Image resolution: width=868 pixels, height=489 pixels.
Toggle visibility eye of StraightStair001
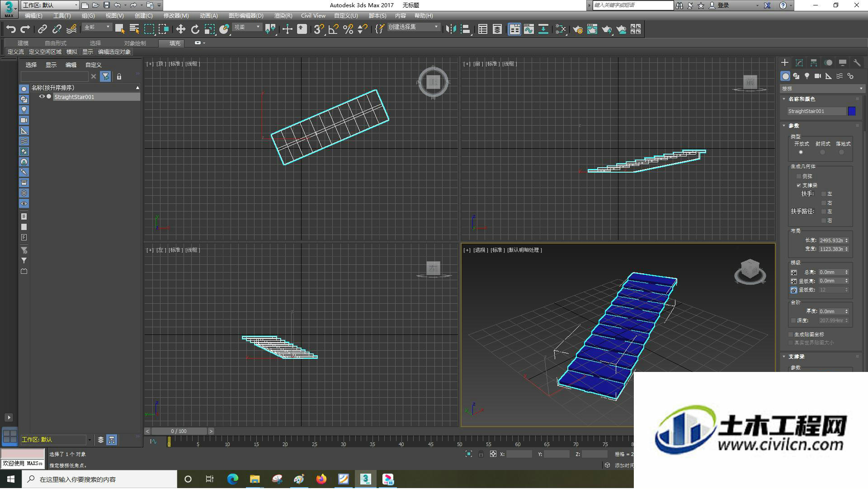click(x=42, y=97)
